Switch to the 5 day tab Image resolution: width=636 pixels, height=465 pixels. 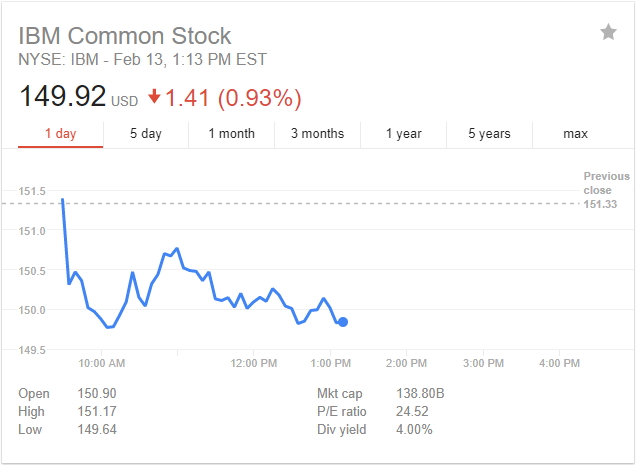(146, 133)
